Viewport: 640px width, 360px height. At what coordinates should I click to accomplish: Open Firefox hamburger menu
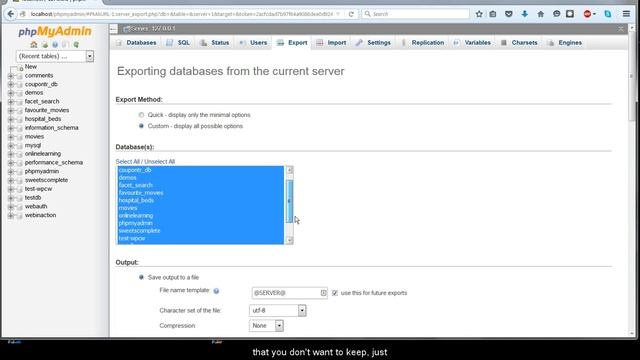[x=626, y=14]
